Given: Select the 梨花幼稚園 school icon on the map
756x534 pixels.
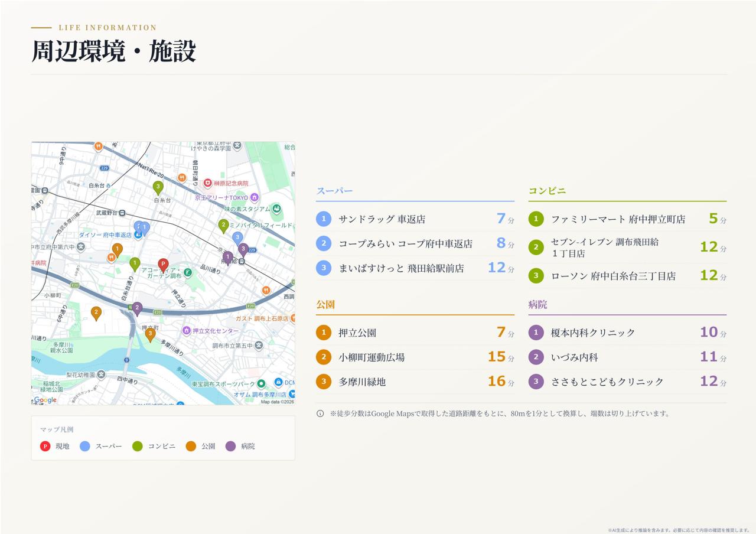Looking at the screenshot, I should pos(101,375).
